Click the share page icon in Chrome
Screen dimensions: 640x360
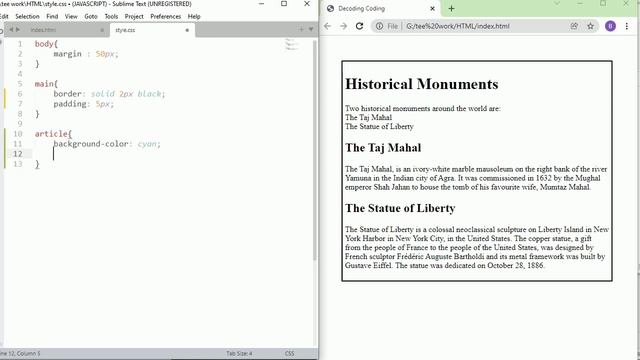(574, 26)
